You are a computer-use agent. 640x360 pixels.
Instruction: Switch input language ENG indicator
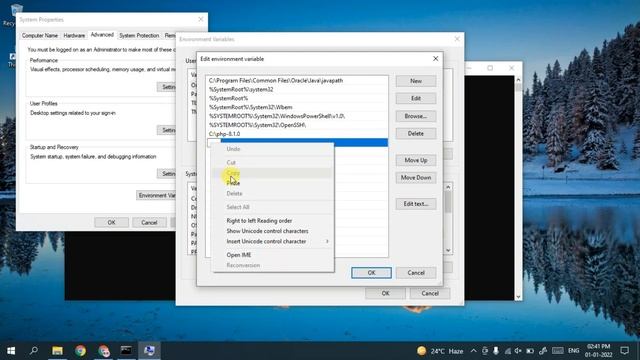(573, 351)
